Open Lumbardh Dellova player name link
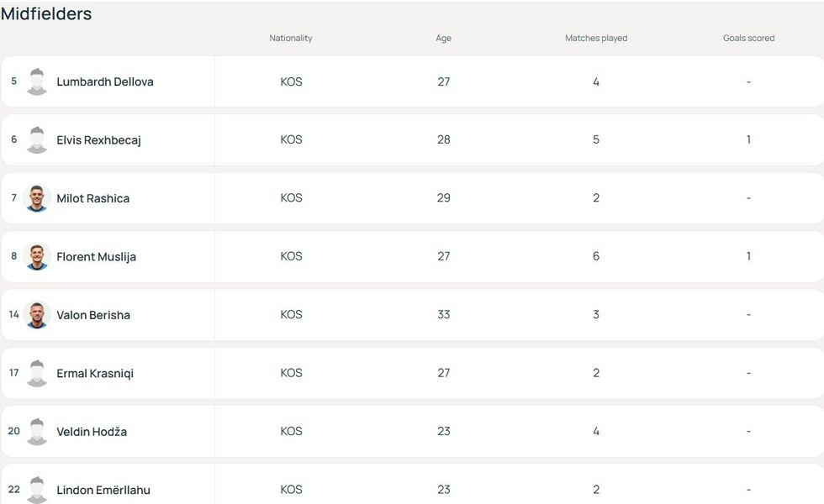The height and width of the screenshot is (504, 824). click(x=105, y=82)
